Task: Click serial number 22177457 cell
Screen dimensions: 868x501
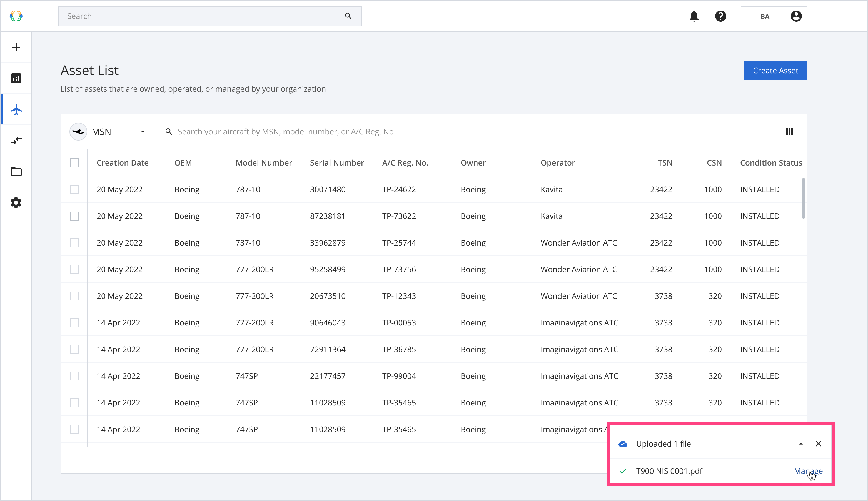Action: pos(328,376)
